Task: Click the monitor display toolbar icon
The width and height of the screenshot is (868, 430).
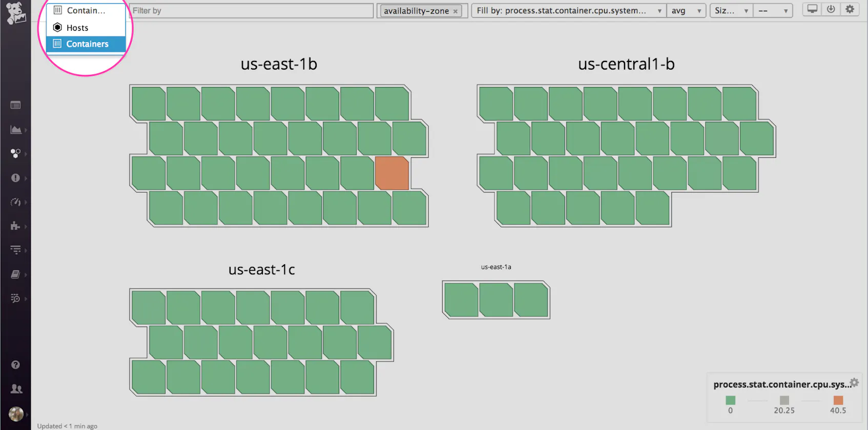Action: (812, 9)
